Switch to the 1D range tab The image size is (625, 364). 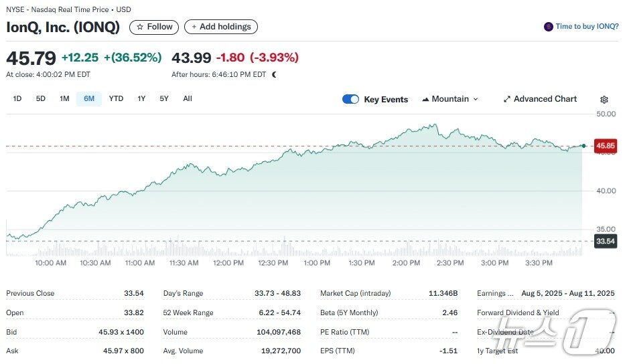click(17, 99)
